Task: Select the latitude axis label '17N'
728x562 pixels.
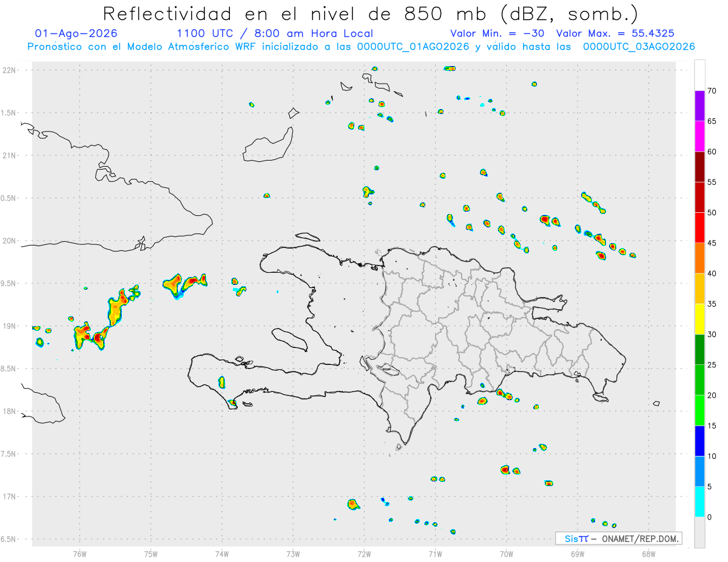Action: click(10, 497)
